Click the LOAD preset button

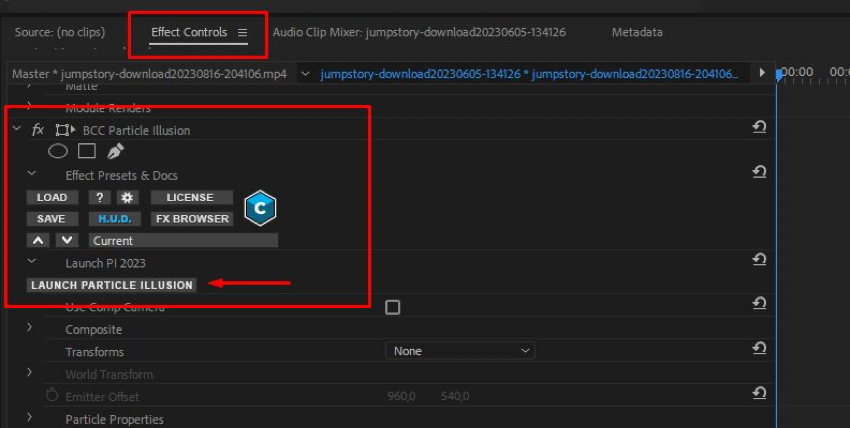pyautogui.click(x=52, y=197)
